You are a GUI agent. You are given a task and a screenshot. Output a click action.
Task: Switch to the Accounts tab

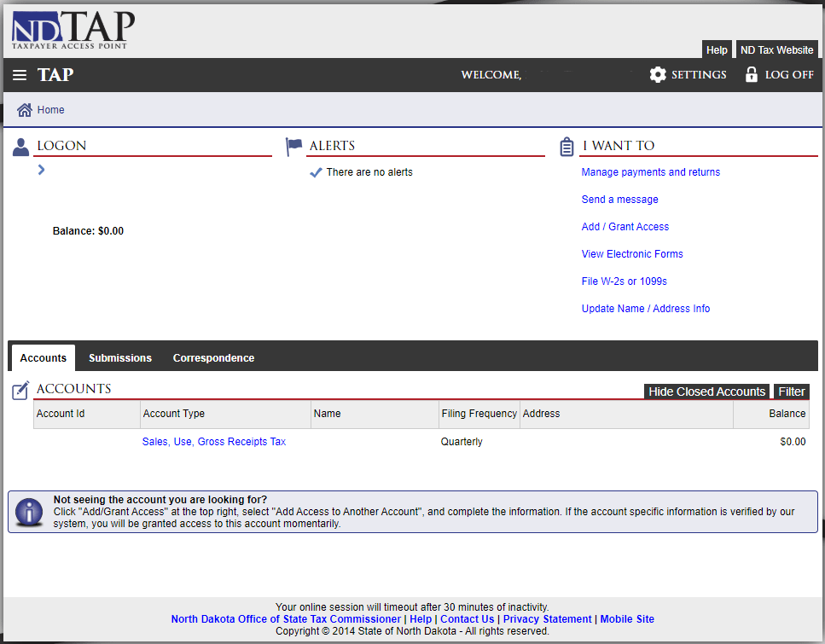(44, 358)
